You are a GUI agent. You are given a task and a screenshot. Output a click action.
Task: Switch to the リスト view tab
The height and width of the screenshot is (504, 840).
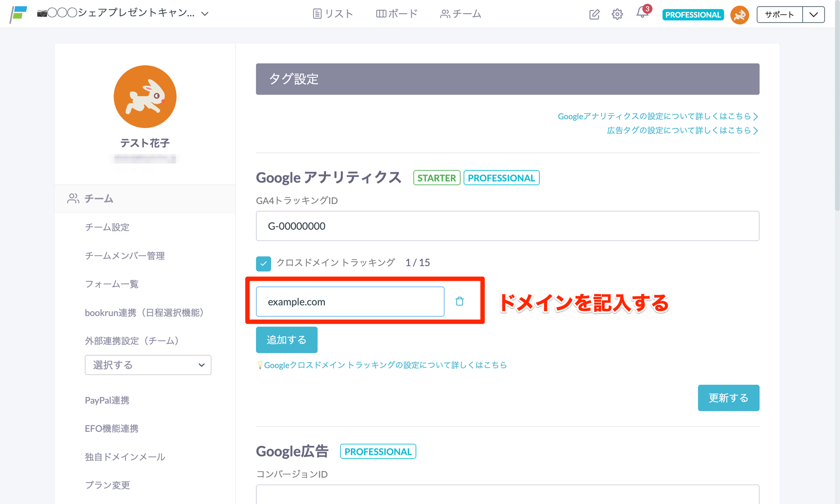pos(333,14)
